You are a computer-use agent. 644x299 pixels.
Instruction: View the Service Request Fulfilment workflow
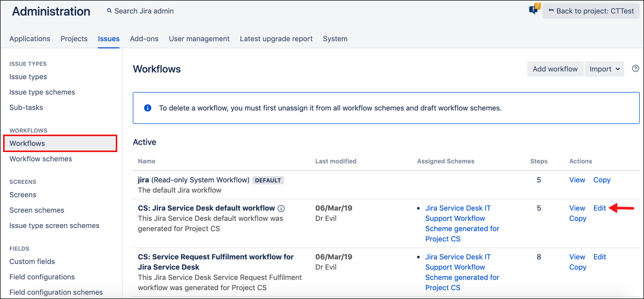577,257
